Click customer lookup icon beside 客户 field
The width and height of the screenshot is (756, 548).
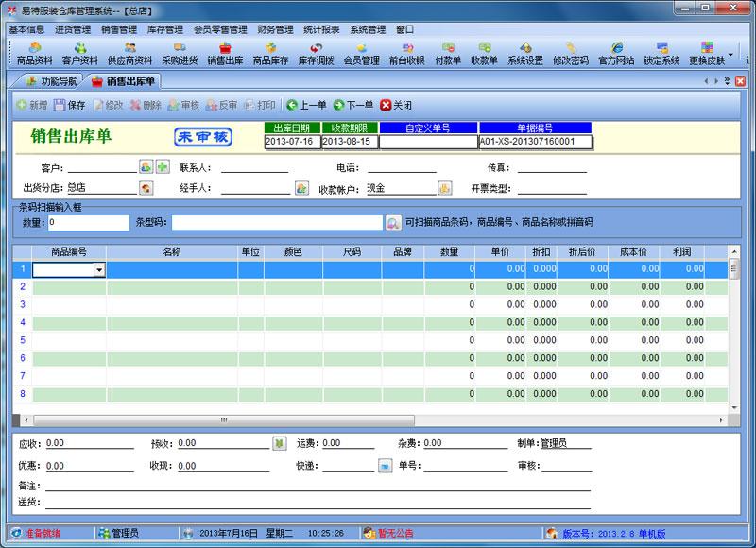point(146,166)
